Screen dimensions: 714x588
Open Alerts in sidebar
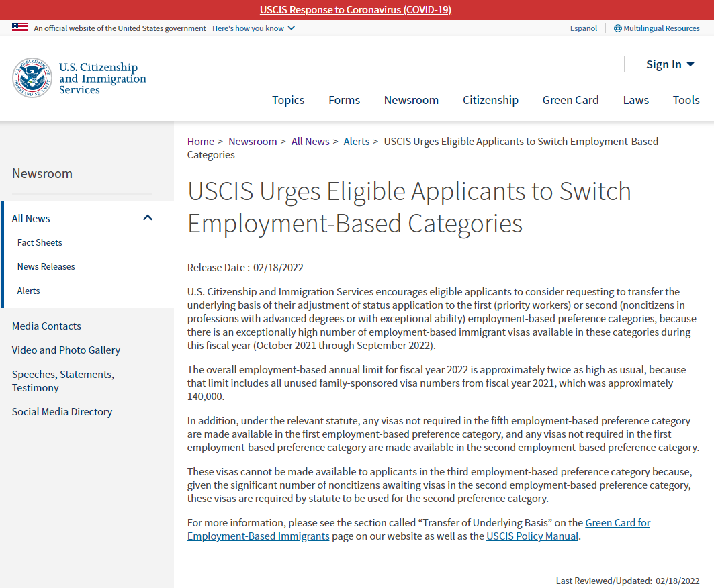click(28, 291)
